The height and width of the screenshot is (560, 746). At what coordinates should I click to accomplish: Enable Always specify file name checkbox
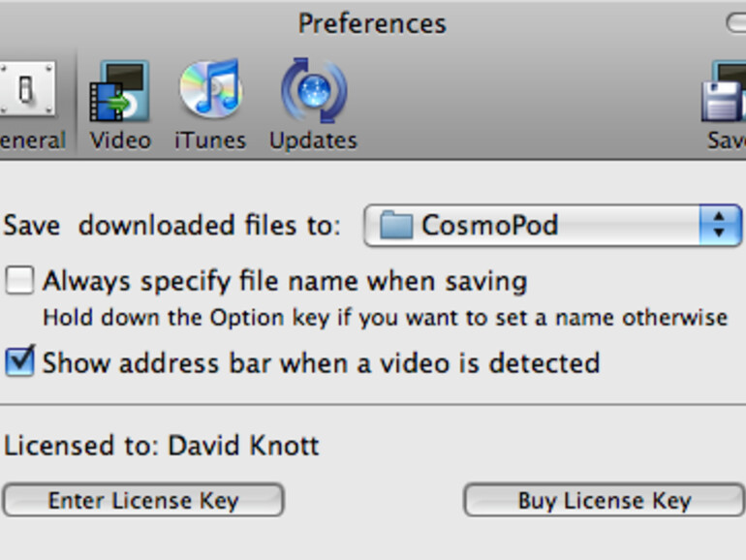click(19, 281)
